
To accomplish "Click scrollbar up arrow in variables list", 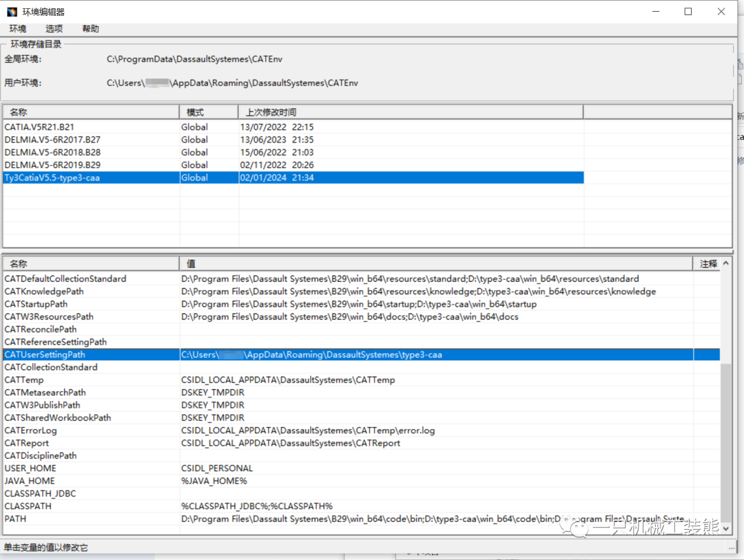I will point(725,263).
